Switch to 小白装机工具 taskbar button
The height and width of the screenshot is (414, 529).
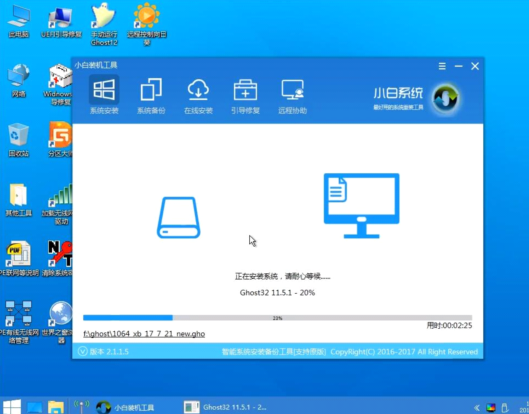[126, 407]
